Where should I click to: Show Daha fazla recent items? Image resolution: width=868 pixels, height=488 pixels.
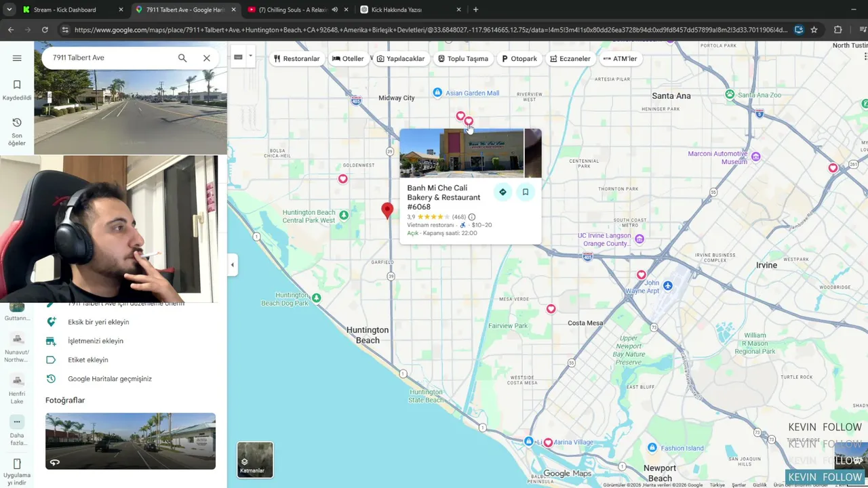17,431
